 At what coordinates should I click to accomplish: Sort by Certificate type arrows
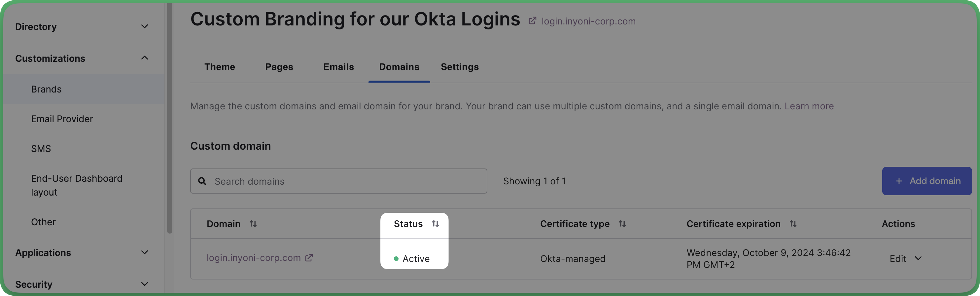pos(622,224)
